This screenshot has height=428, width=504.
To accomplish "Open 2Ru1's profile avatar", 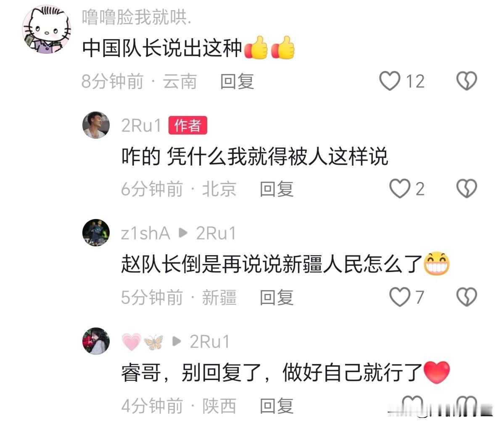I will 96,125.
